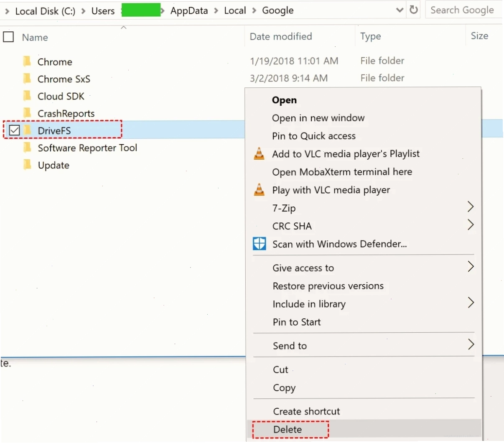Sort by the Type column header
This screenshot has width=504, height=443.
click(x=371, y=36)
